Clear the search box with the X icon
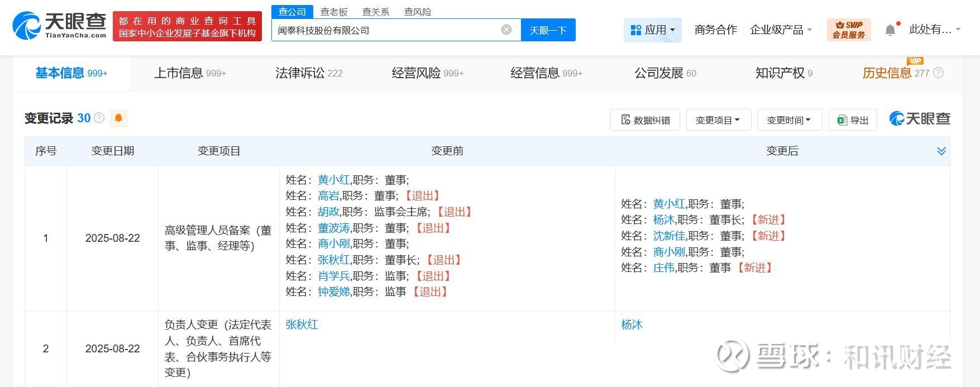 [506, 30]
